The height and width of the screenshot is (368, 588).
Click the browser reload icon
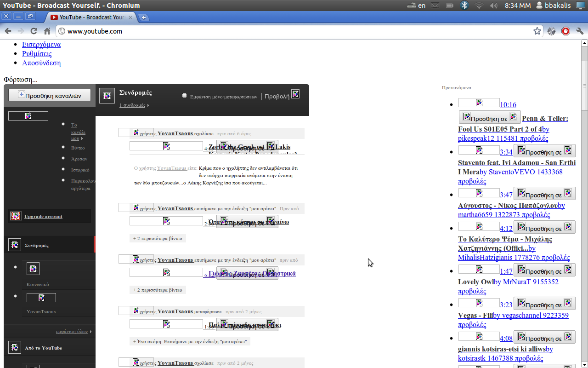tap(34, 31)
